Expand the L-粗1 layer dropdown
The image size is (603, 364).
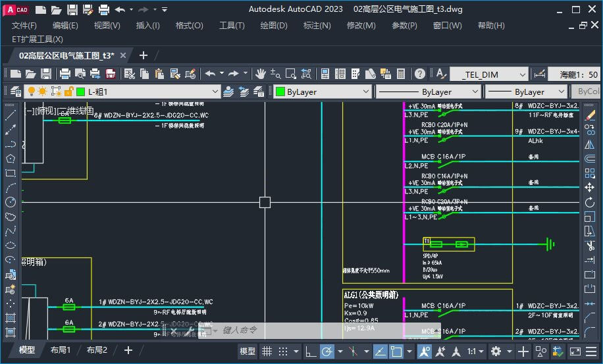pyautogui.click(x=215, y=92)
